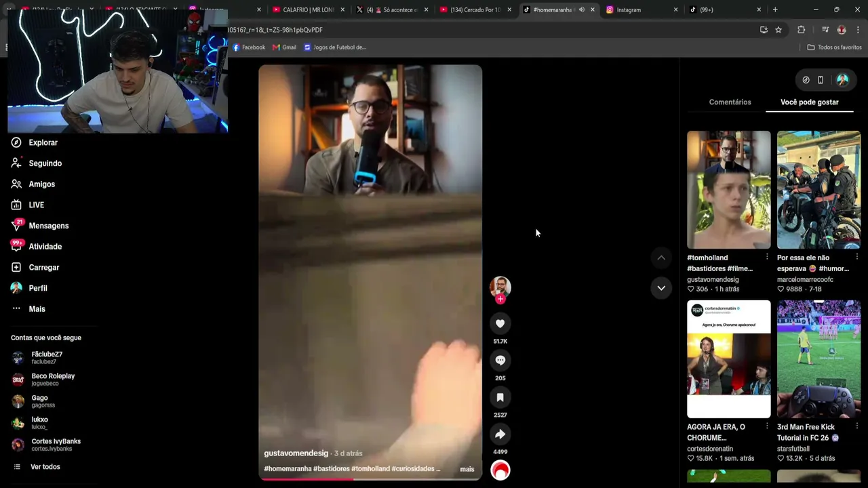Seek the video using the red progress bar
Image resolution: width=868 pixels, height=488 pixels.
coord(370,479)
